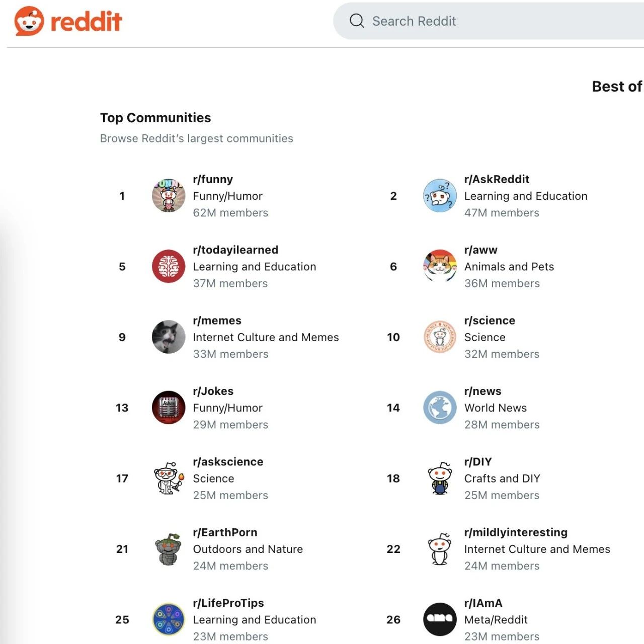Open the r/LifeProTips avatar

tap(169, 619)
